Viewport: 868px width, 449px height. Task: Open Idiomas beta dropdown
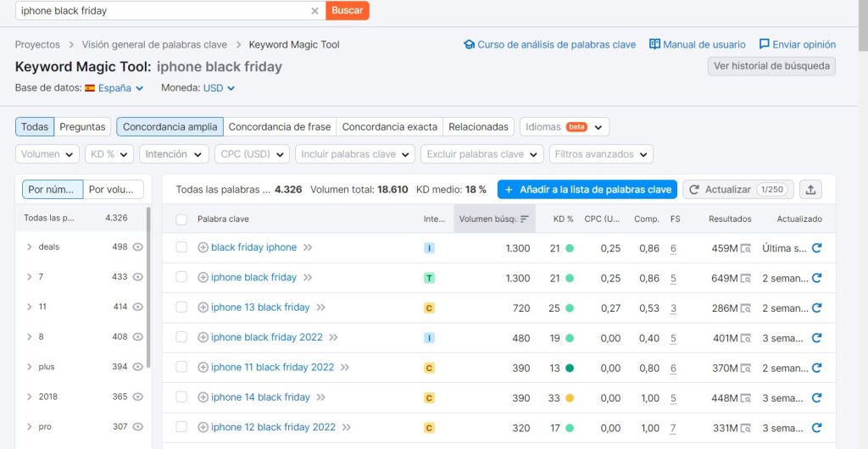[x=564, y=126]
